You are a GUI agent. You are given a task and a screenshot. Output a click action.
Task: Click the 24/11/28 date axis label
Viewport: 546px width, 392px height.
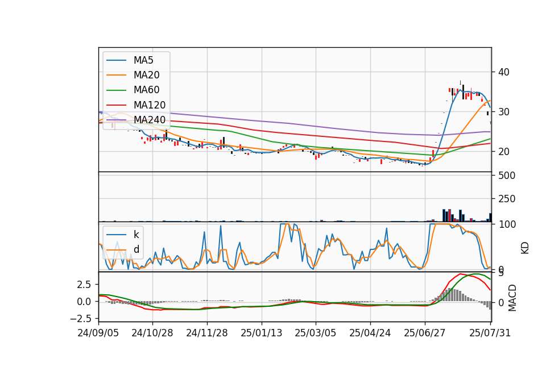pos(207,333)
